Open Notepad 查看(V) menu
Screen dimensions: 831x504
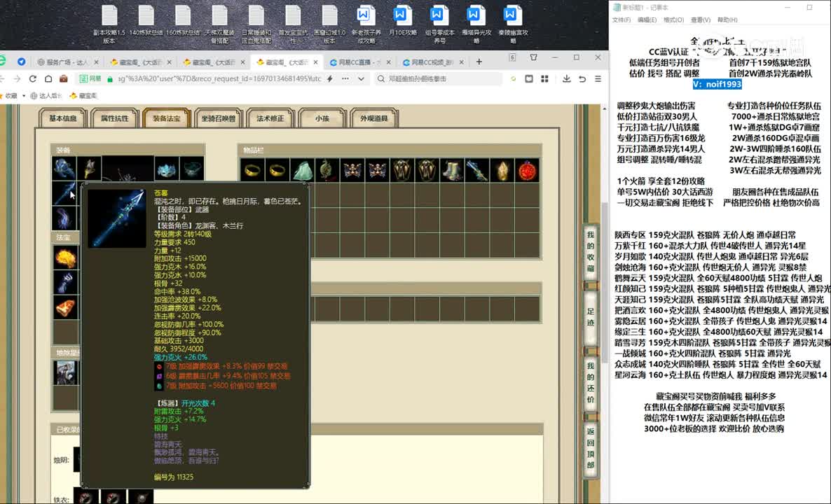click(701, 20)
